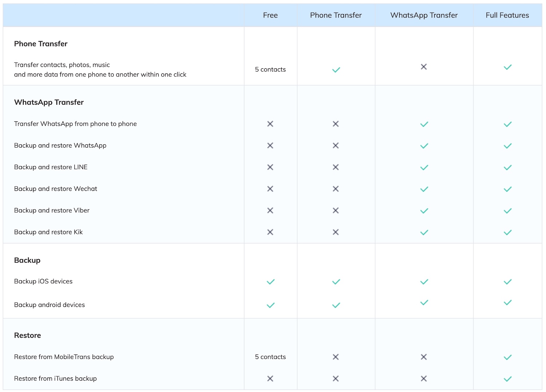The image size is (546, 392).
Task: Click the X under WhatsApp Transfer for phone transfer
Action: click(424, 67)
